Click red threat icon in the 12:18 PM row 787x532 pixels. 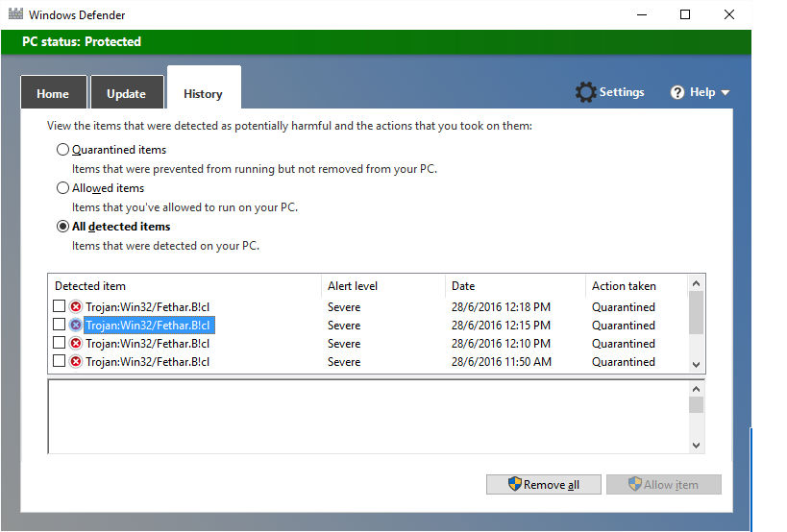tap(76, 306)
